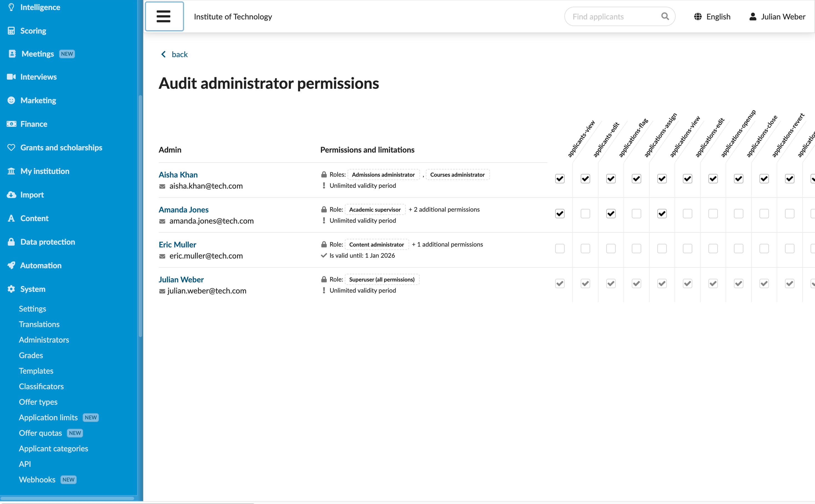
Task: Click the Academic supervisor role tag
Action: 375,209
